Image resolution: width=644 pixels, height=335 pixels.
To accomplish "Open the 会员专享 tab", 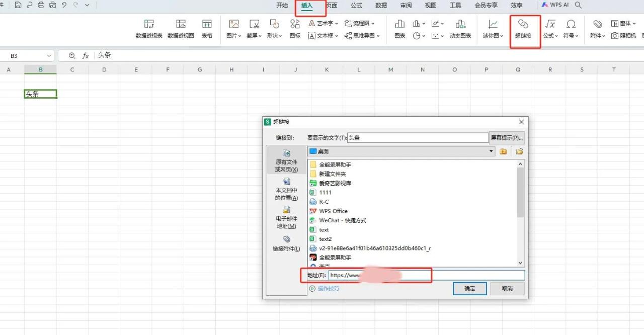I will [x=486, y=6].
